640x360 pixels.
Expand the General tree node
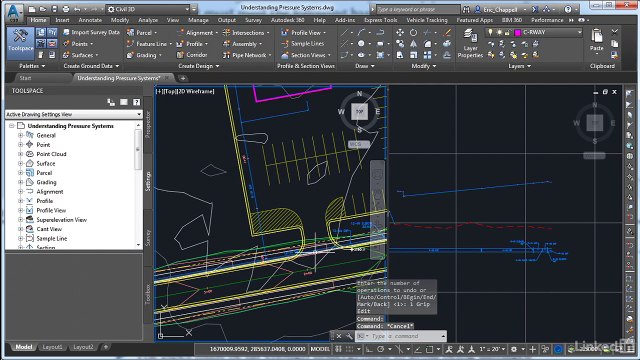point(20,135)
